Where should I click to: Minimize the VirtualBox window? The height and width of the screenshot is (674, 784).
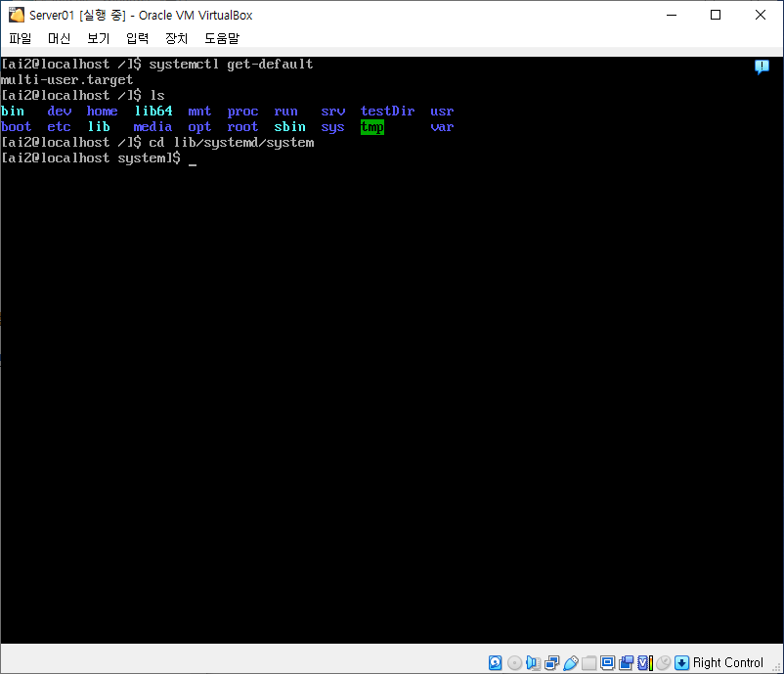point(672,15)
